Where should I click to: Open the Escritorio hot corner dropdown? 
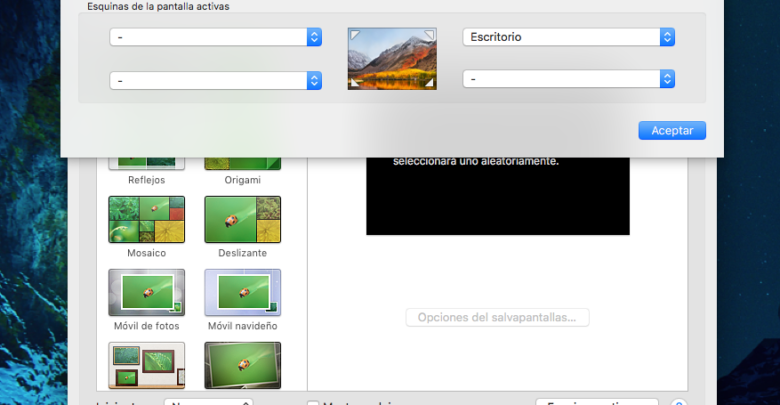pyautogui.click(x=569, y=37)
